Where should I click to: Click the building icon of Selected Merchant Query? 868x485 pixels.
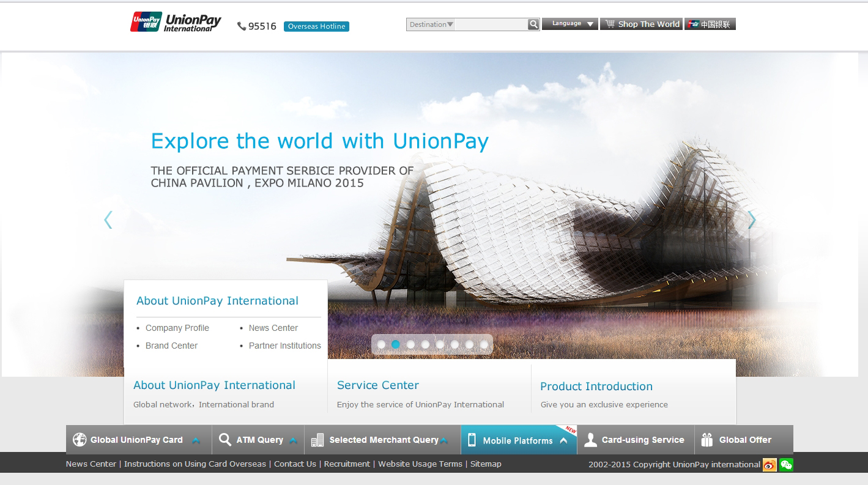pos(317,440)
